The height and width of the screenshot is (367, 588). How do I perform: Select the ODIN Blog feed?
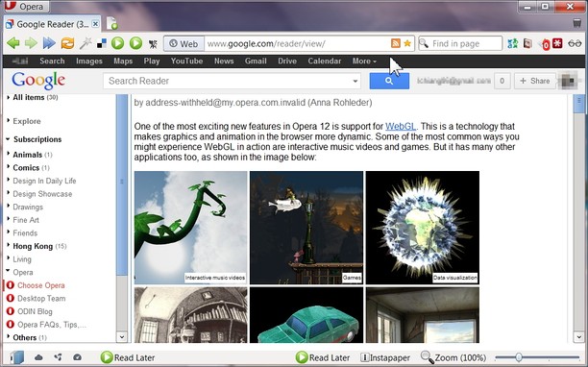pyautogui.click(x=35, y=311)
